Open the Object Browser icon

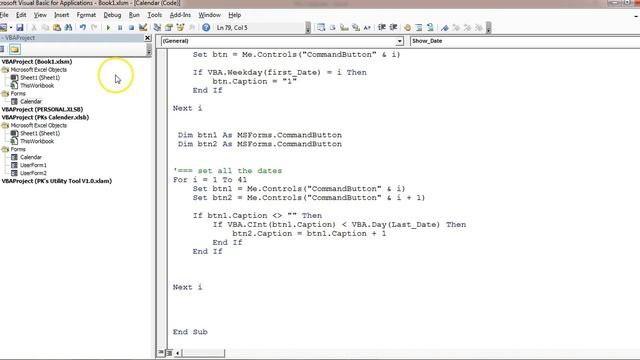(x=180, y=27)
